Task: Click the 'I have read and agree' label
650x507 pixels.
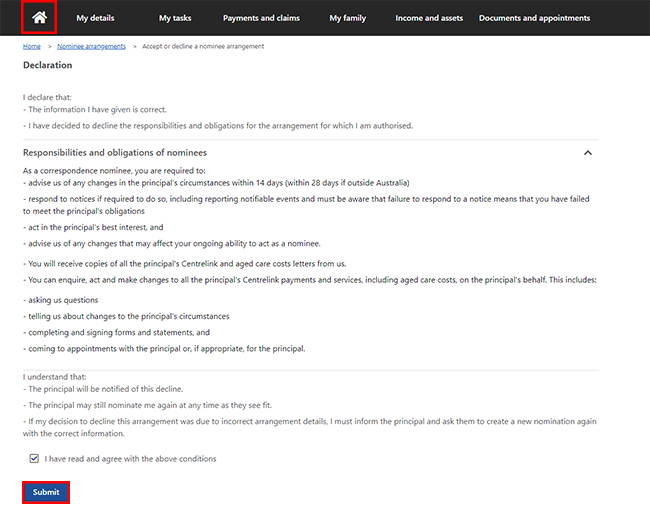Action: (130, 459)
